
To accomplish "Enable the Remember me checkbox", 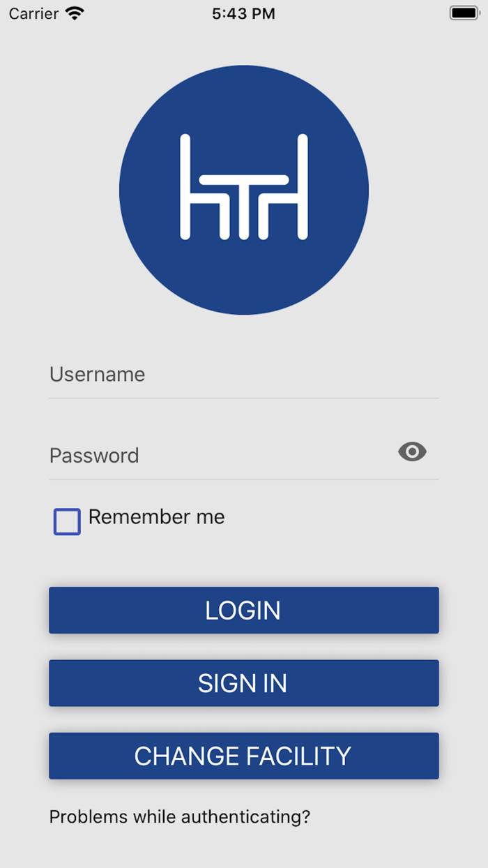I will (x=67, y=522).
